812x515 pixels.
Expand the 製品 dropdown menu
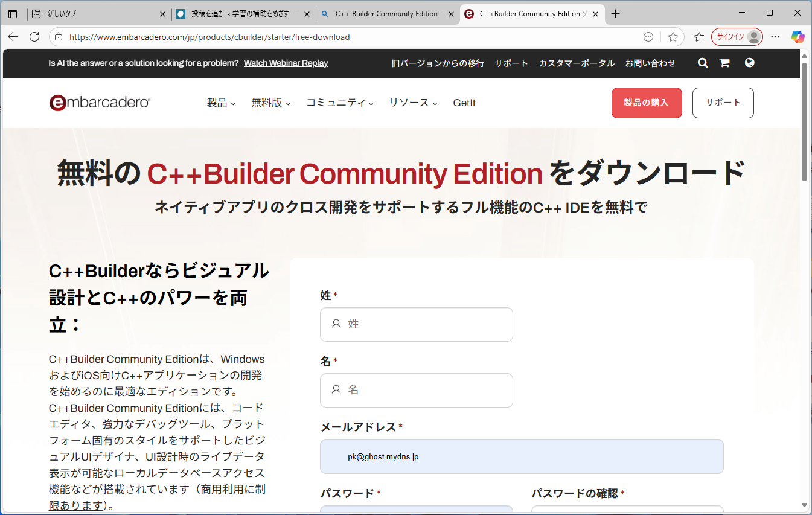[x=221, y=103]
